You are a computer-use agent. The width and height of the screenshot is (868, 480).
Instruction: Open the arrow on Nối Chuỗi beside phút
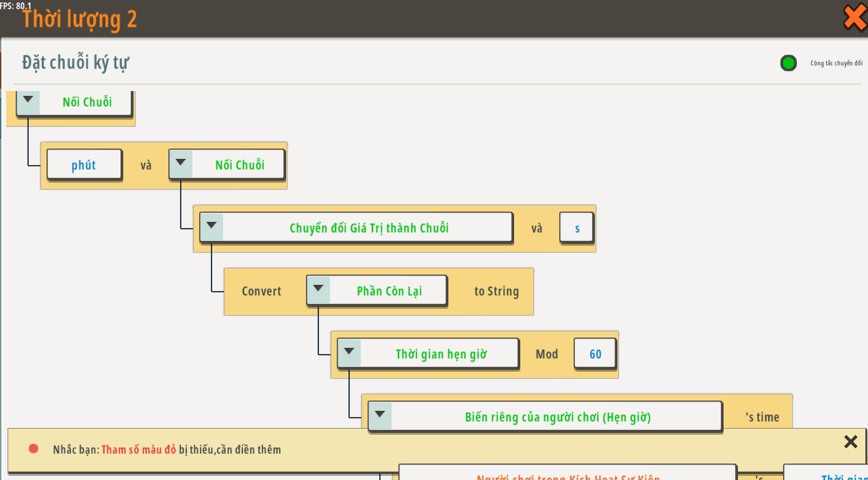pyautogui.click(x=181, y=164)
